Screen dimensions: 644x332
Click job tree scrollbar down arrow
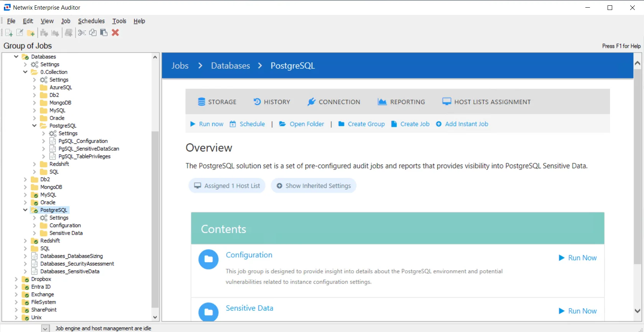155,317
